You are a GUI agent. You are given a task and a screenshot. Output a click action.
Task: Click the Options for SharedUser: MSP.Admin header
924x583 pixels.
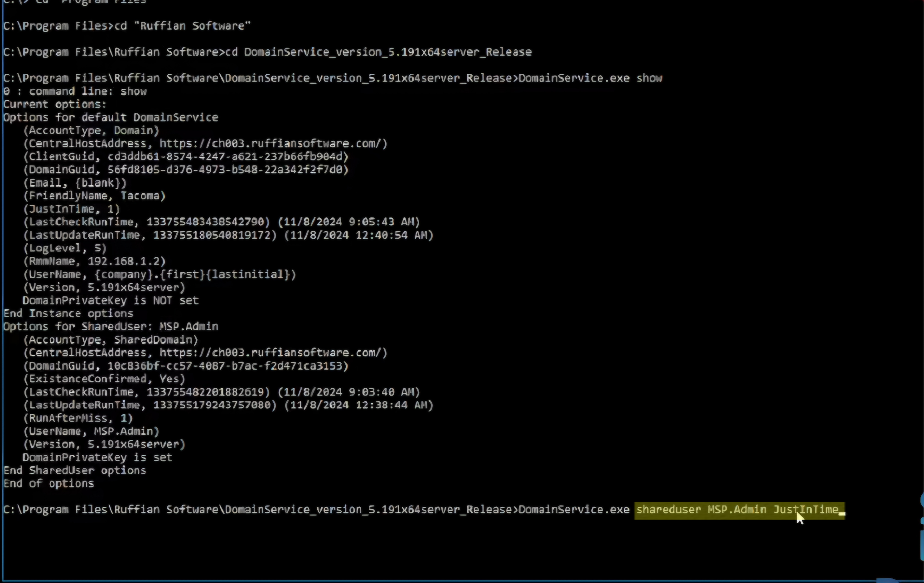[111, 327]
